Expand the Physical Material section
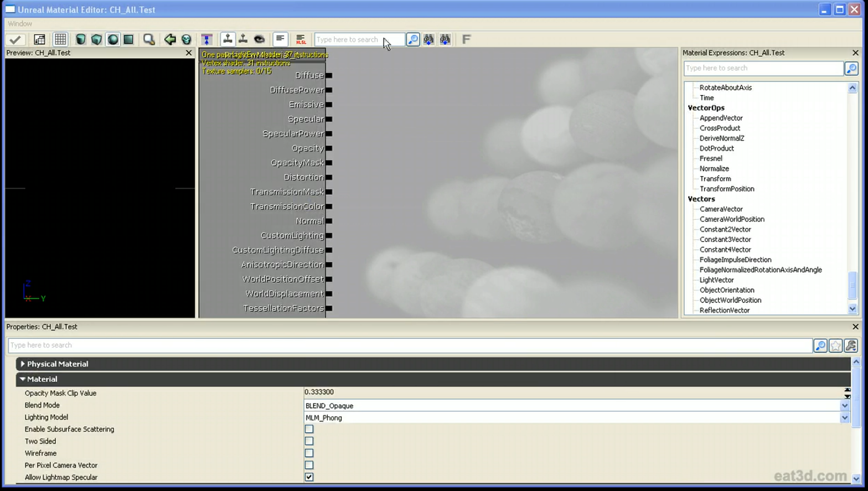 (x=23, y=364)
